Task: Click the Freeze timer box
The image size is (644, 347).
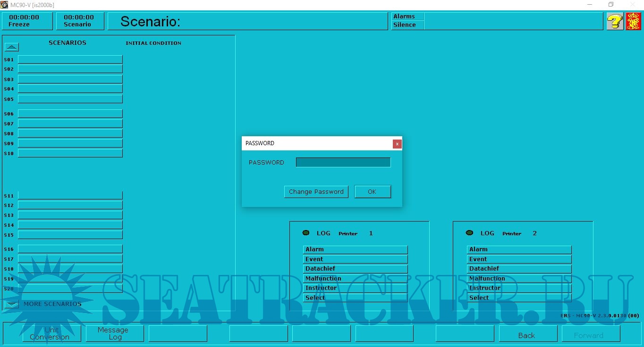Action: [x=27, y=21]
